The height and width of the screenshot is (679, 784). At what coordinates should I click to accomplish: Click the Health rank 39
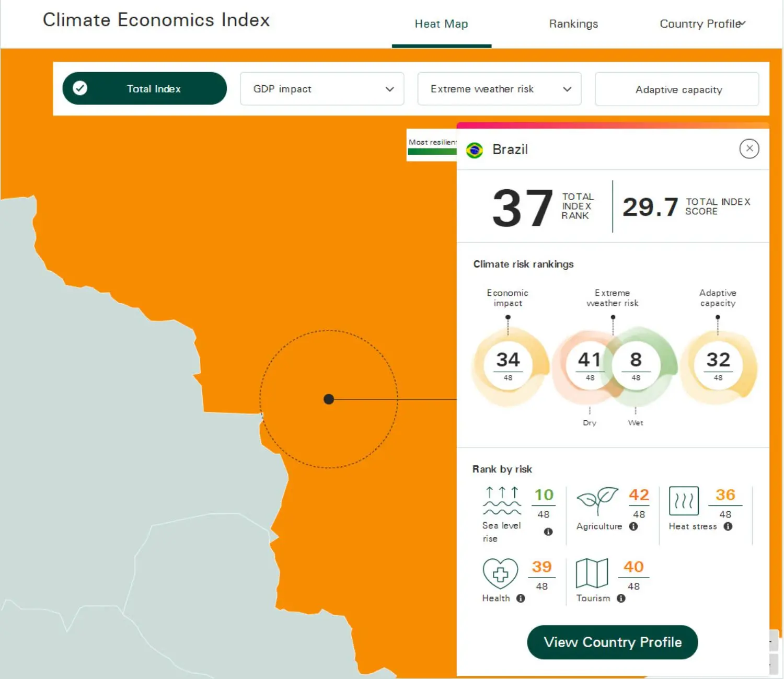[541, 567]
